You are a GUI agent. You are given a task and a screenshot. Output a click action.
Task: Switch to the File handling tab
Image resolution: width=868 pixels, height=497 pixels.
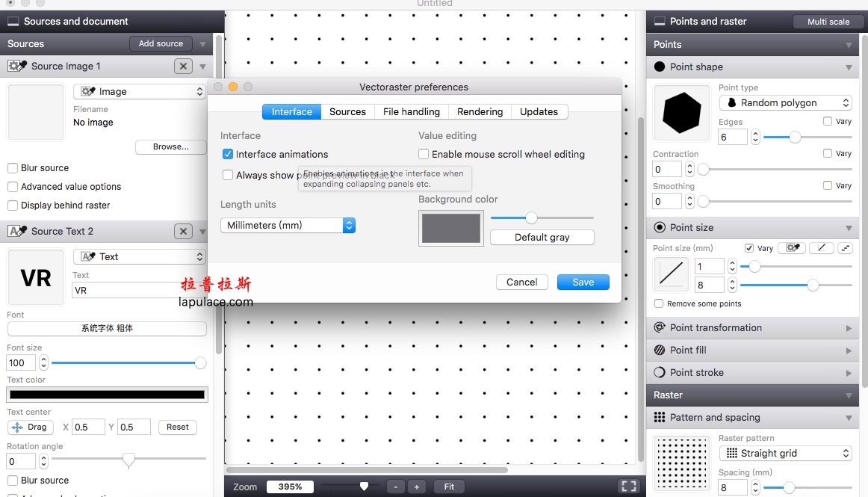(411, 112)
